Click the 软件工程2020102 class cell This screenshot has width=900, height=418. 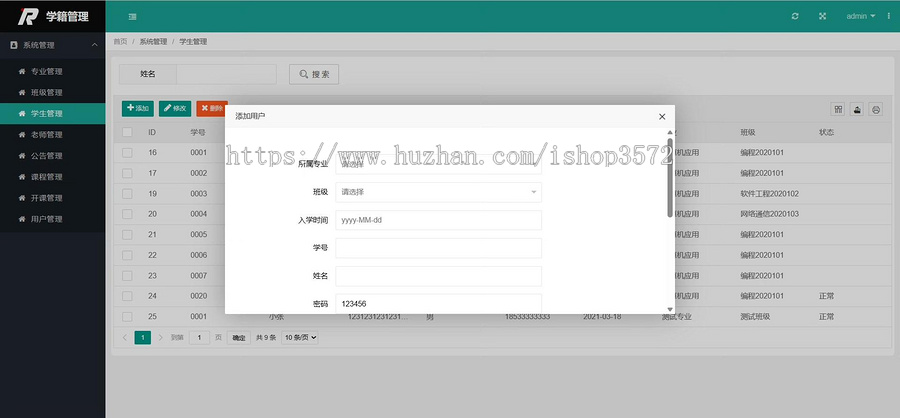coord(769,193)
